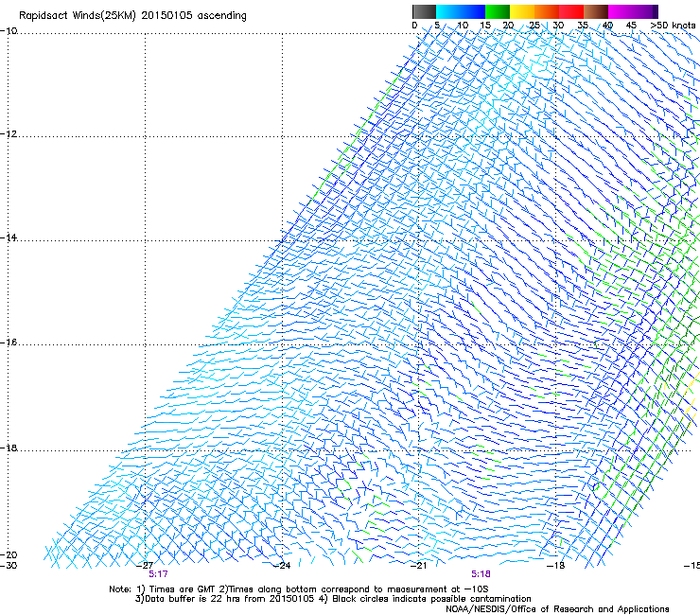Click the title 'Rapidscat Winds(25KM) 20150105 ascending'
Image resolution: width=700 pixels, height=615 pixels.
tap(132, 16)
